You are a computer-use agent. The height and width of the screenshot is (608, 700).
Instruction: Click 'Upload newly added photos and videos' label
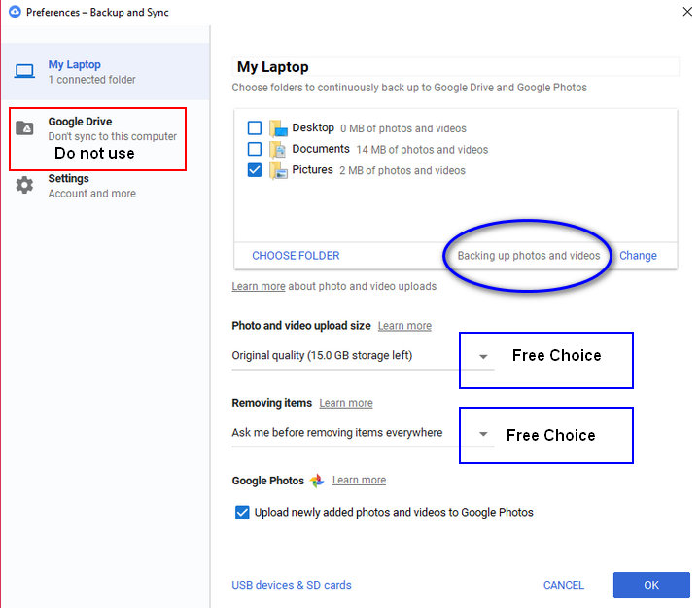(394, 513)
